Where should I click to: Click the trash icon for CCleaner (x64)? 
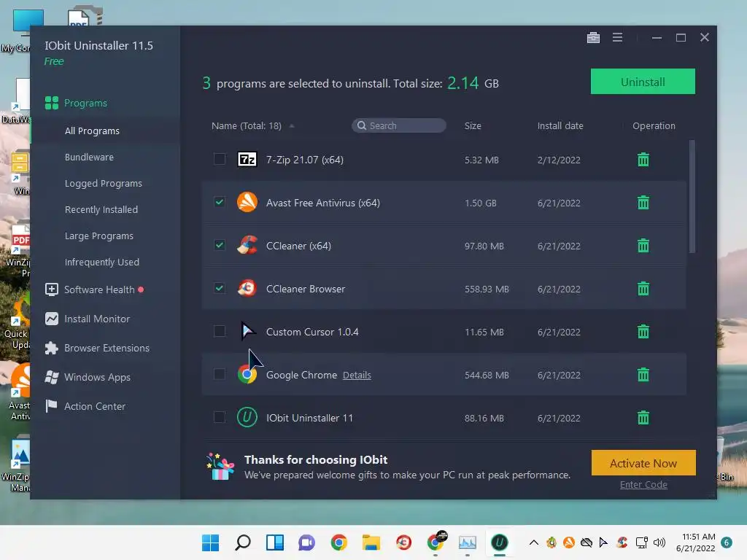pyautogui.click(x=643, y=246)
